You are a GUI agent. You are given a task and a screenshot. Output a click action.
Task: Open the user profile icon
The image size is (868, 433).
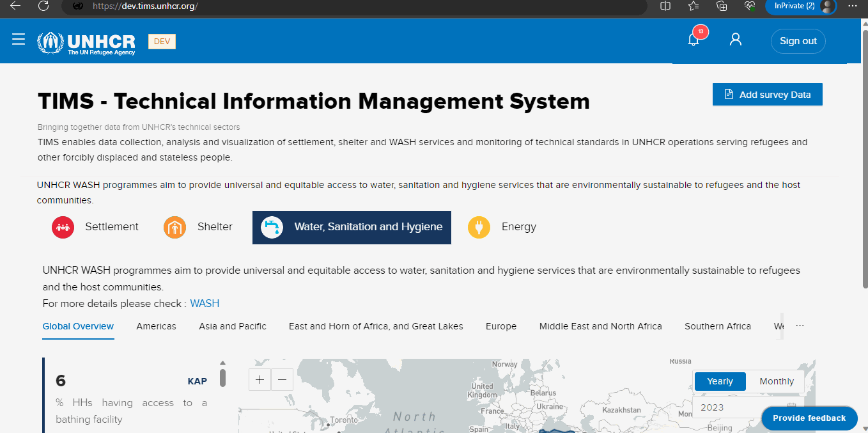736,40
